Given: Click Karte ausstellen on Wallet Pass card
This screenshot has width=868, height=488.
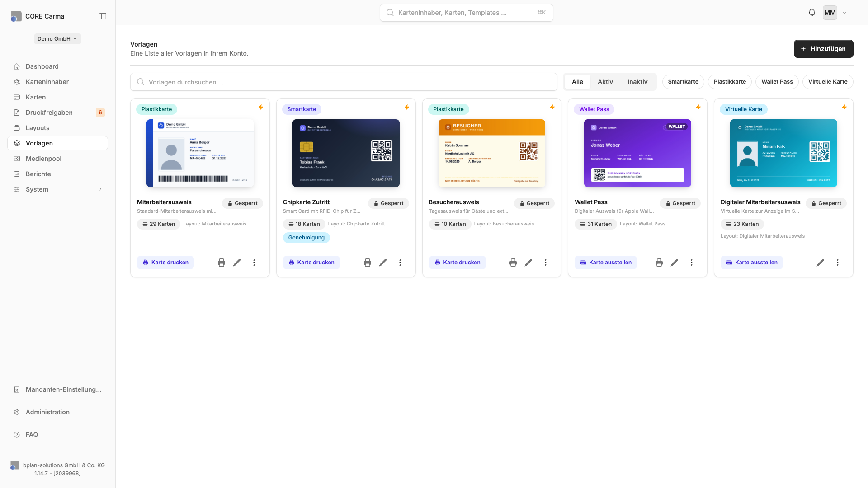Looking at the screenshot, I should tap(606, 263).
